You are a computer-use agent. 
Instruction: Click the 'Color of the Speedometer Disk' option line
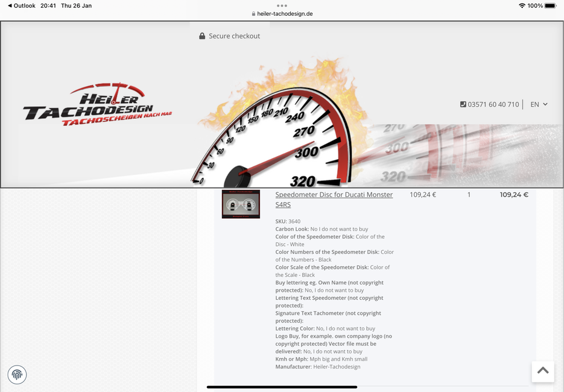[x=330, y=240]
